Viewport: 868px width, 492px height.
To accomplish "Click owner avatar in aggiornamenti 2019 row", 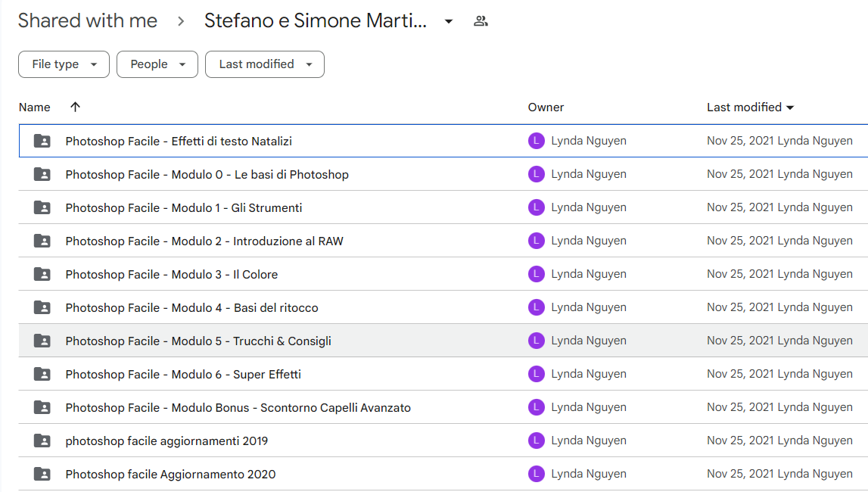I will [x=536, y=440].
